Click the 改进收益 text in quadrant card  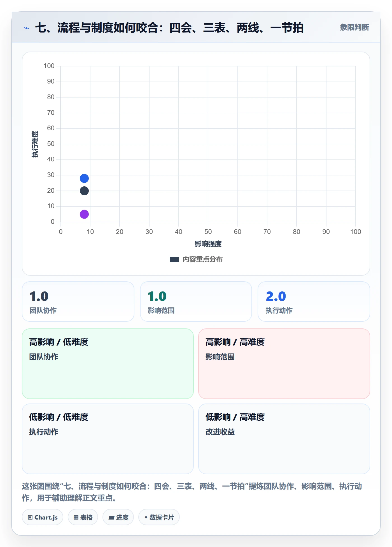[x=220, y=432]
